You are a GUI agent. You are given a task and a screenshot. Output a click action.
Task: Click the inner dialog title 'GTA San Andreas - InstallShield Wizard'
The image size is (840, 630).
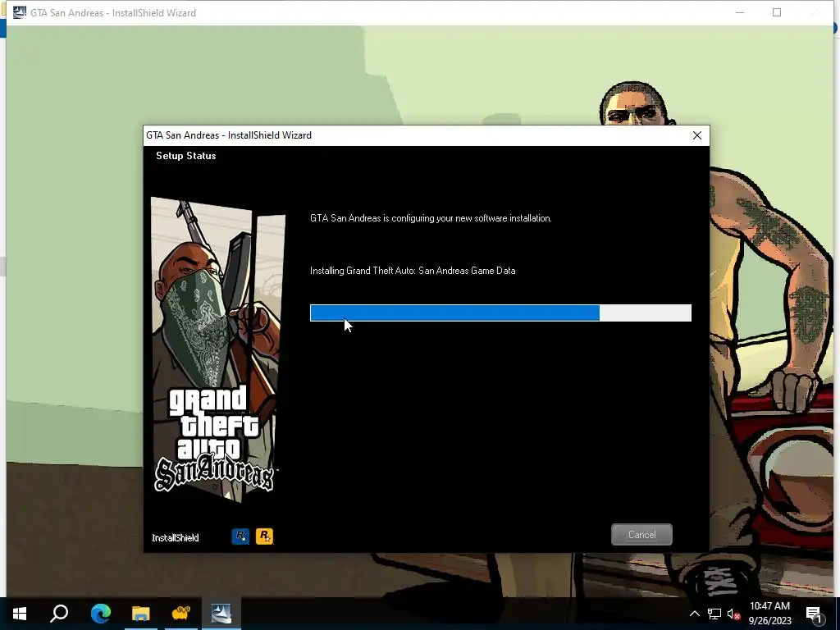pyautogui.click(x=229, y=135)
